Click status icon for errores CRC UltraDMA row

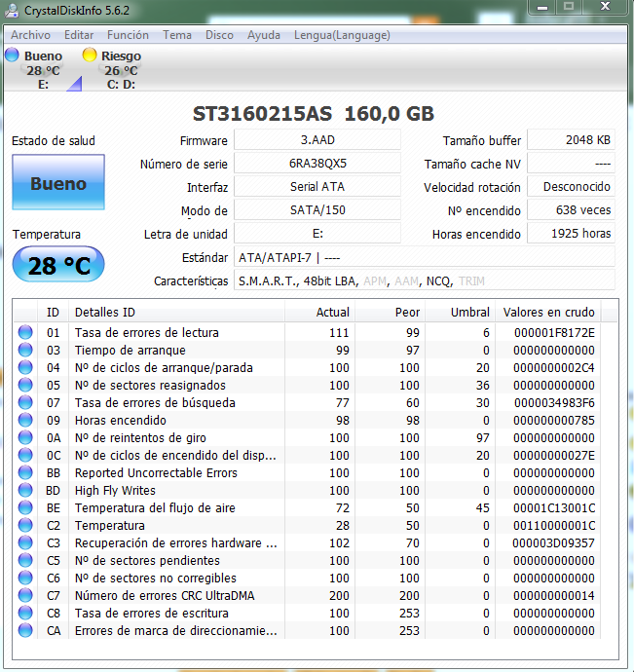[x=25, y=596]
